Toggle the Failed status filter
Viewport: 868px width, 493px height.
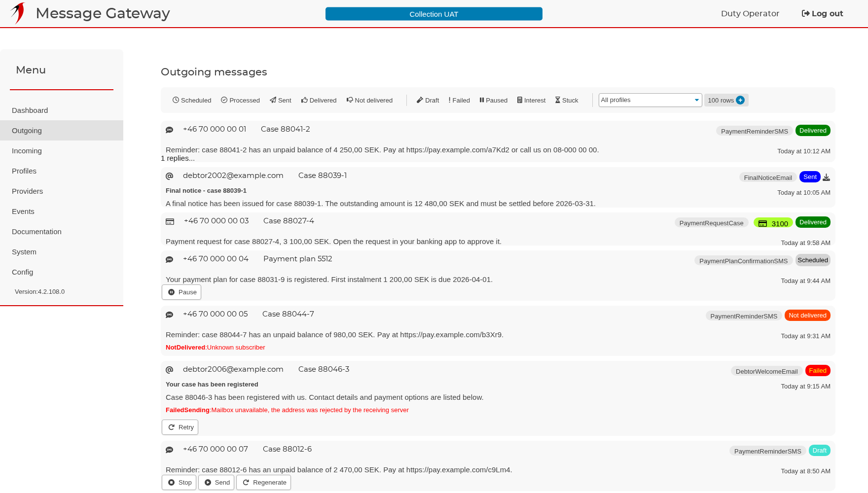[x=459, y=100]
